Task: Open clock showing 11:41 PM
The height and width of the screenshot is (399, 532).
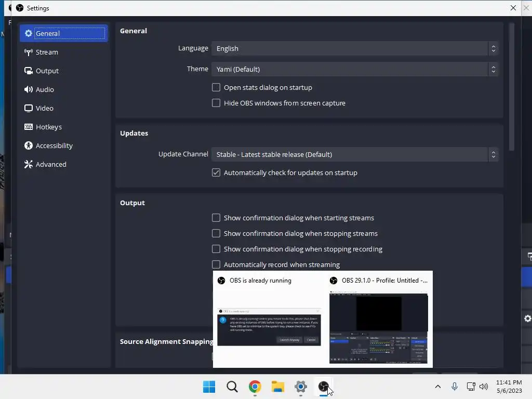Action: click(509, 387)
